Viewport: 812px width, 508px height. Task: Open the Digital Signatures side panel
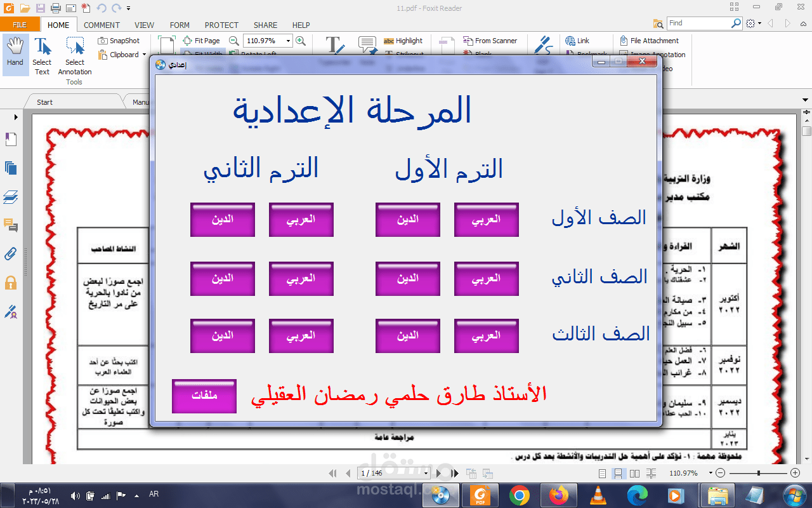[11, 311]
